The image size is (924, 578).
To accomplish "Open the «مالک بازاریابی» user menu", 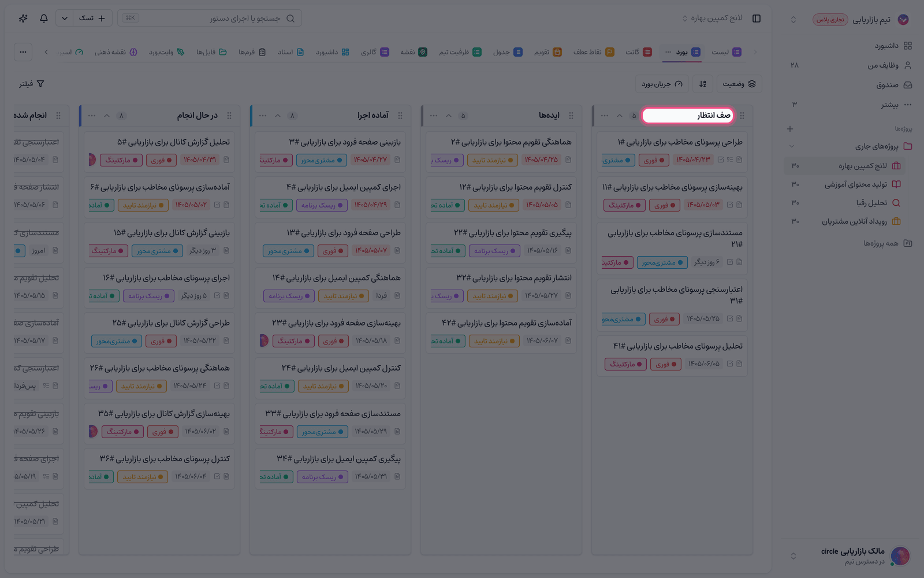I will pos(848,556).
